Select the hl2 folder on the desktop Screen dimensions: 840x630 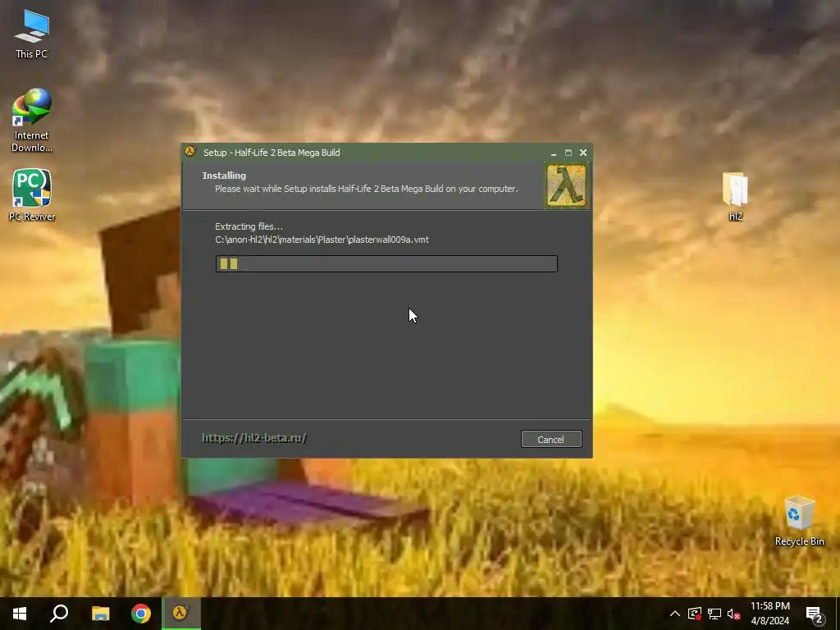735,196
